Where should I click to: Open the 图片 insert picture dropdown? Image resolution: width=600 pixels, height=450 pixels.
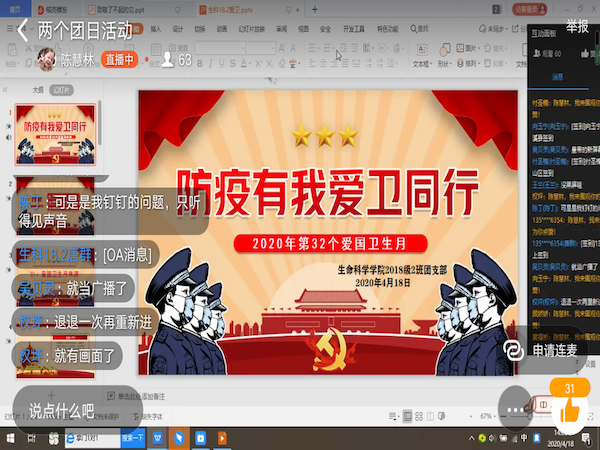tap(468, 48)
